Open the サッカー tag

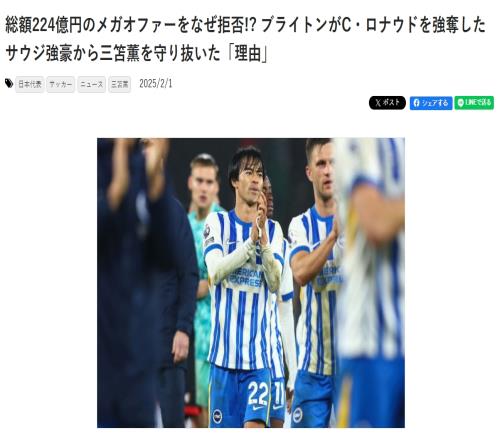(61, 84)
